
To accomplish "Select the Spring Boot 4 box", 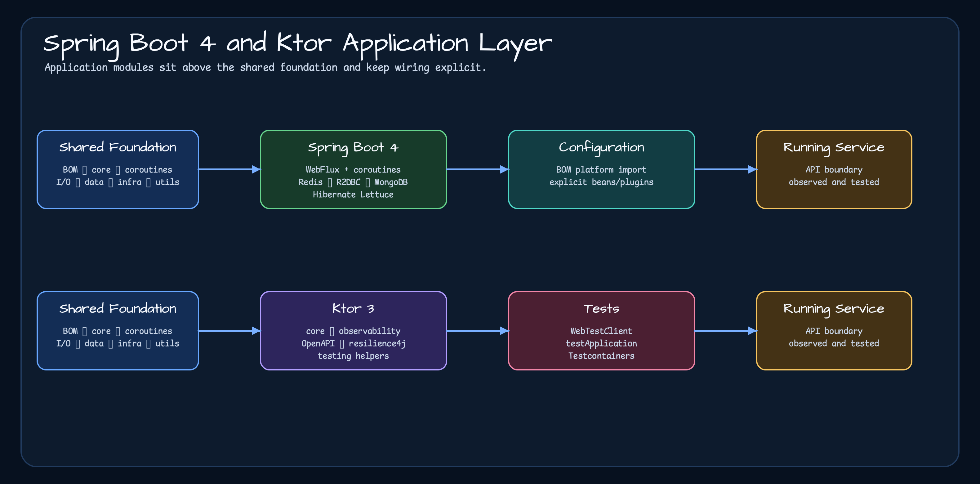I will coord(353,169).
